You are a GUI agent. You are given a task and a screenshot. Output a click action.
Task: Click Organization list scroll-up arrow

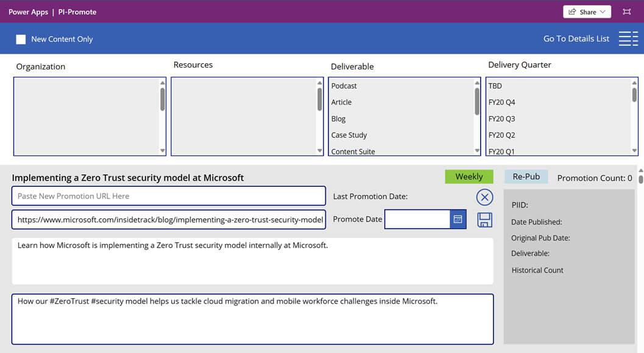click(163, 83)
